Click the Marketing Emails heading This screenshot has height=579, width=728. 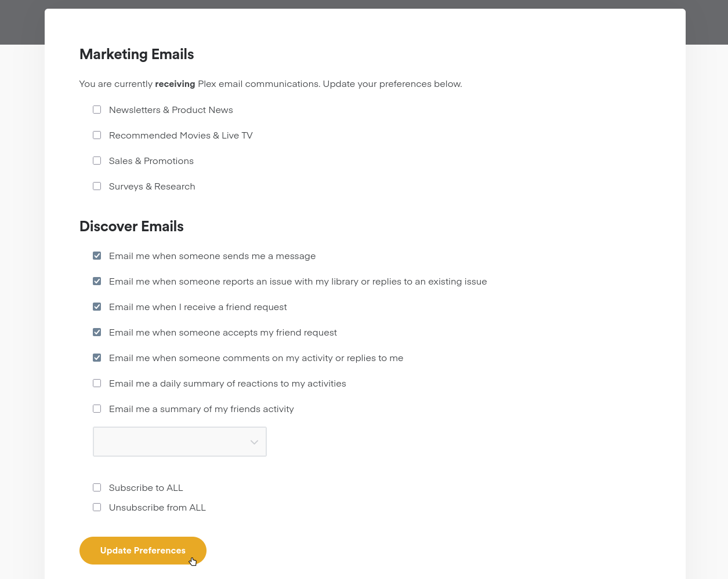tap(136, 54)
